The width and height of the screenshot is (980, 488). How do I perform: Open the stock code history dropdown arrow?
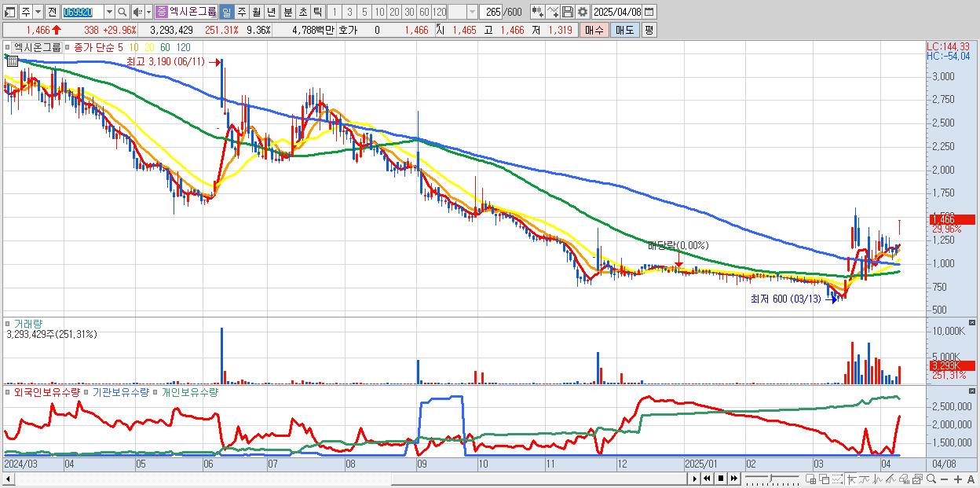[x=109, y=12]
